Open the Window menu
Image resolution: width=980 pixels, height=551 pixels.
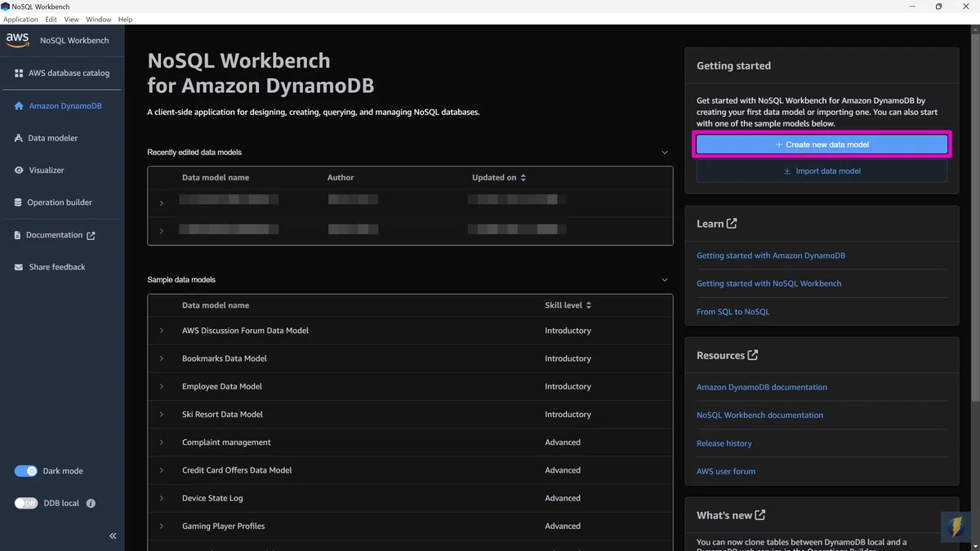[99, 19]
